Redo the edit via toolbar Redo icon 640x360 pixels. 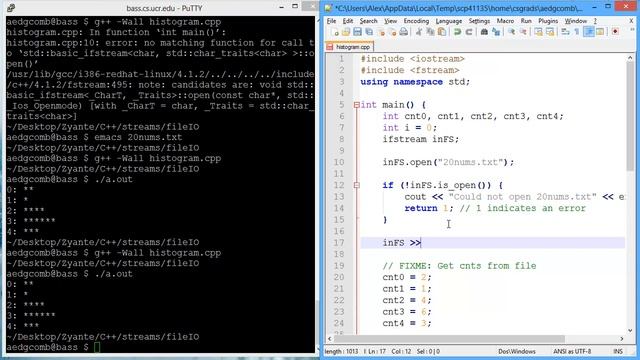[x=469, y=32]
